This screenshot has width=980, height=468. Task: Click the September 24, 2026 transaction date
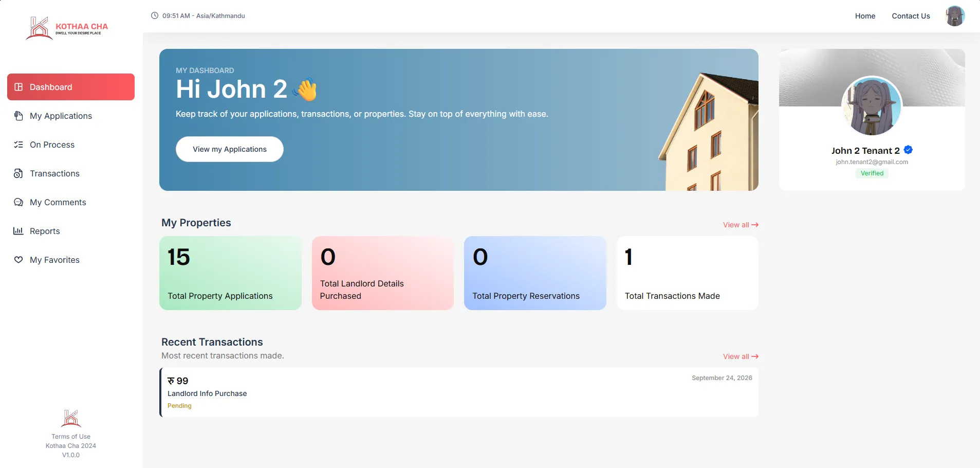722,378
